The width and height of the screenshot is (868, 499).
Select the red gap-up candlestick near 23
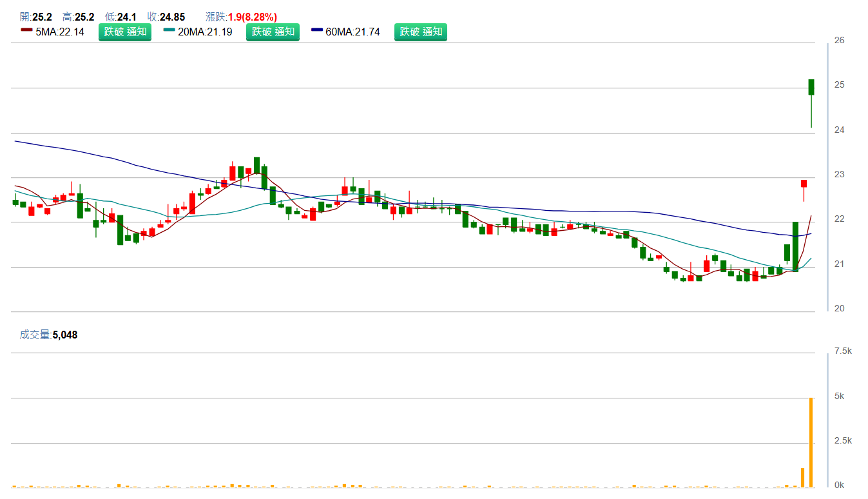(x=804, y=184)
